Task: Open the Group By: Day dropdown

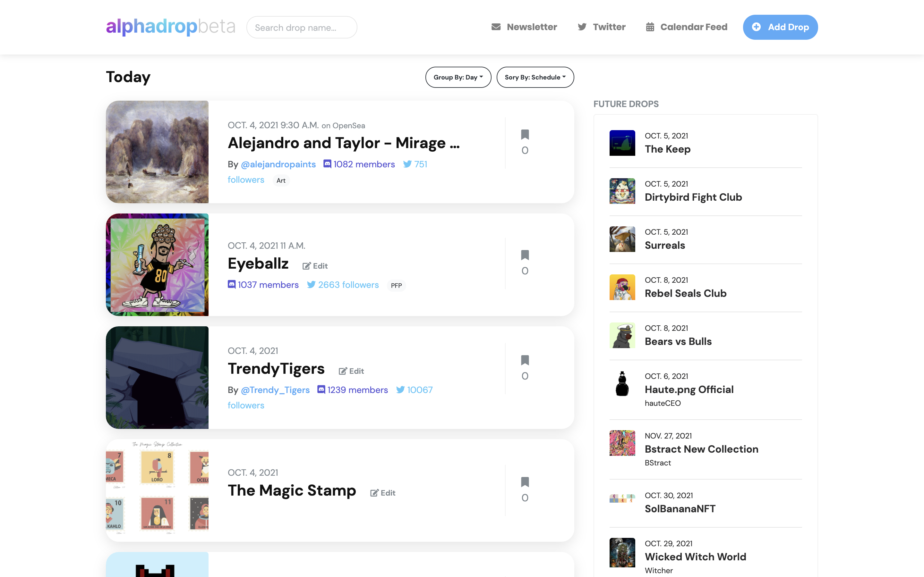Action: coord(458,77)
